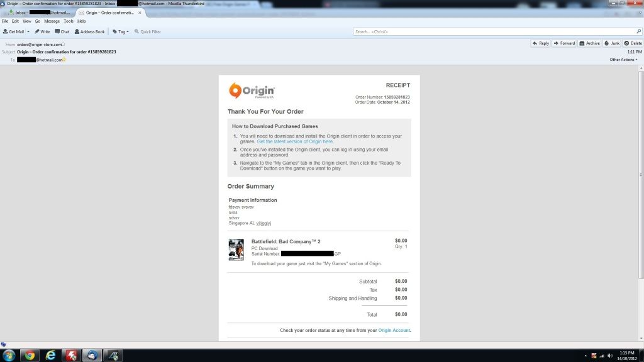Open the View menu
644x362 pixels.
coord(26,21)
